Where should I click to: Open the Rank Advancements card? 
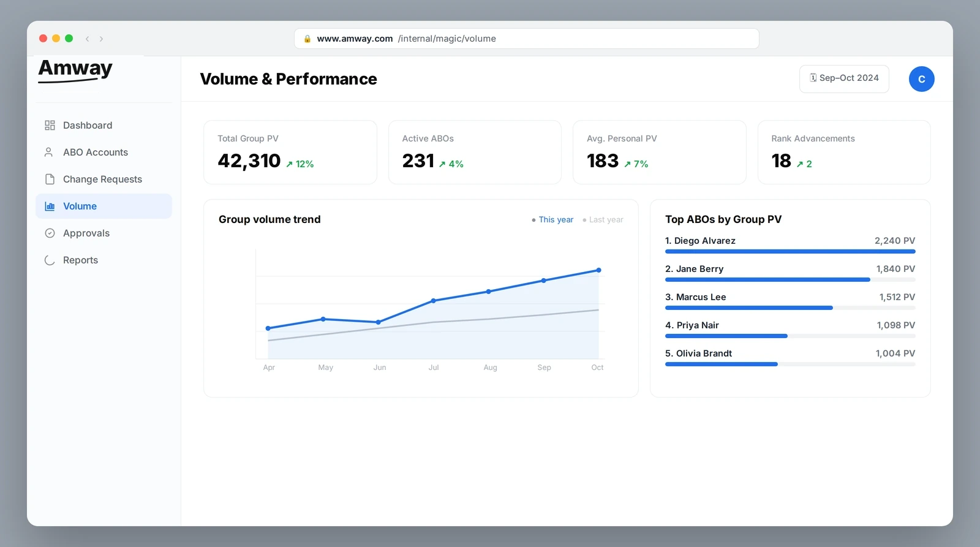(844, 153)
